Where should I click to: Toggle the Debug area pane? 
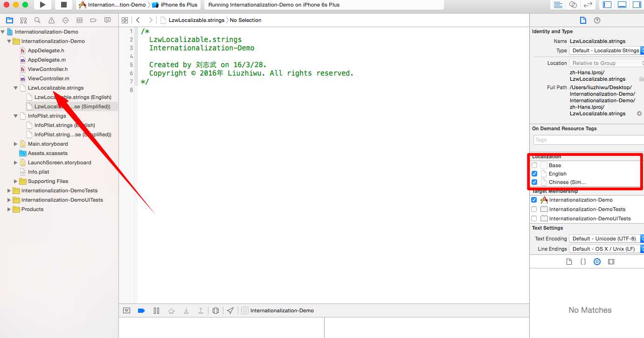click(x=622, y=5)
